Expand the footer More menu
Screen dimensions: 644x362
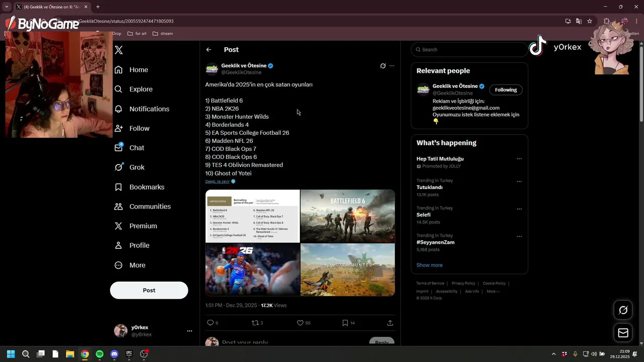493,292
